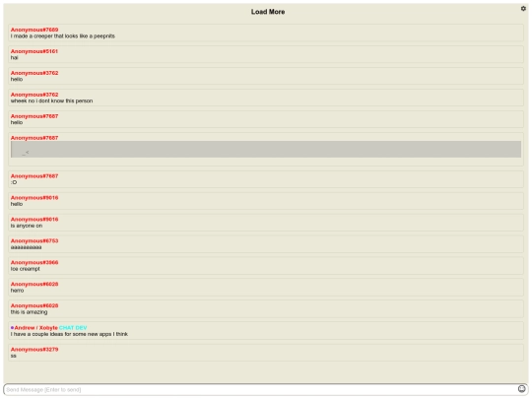Select 'wheek no i dont know this person'
The width and height of the screenshot is (532, 399).
pos(51,101)
